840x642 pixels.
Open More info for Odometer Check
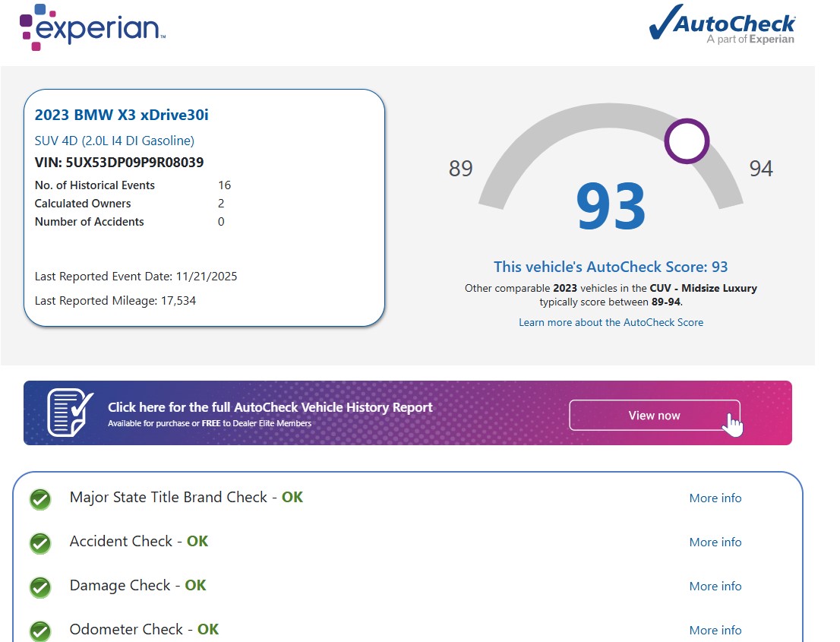[x=715, y=631]
